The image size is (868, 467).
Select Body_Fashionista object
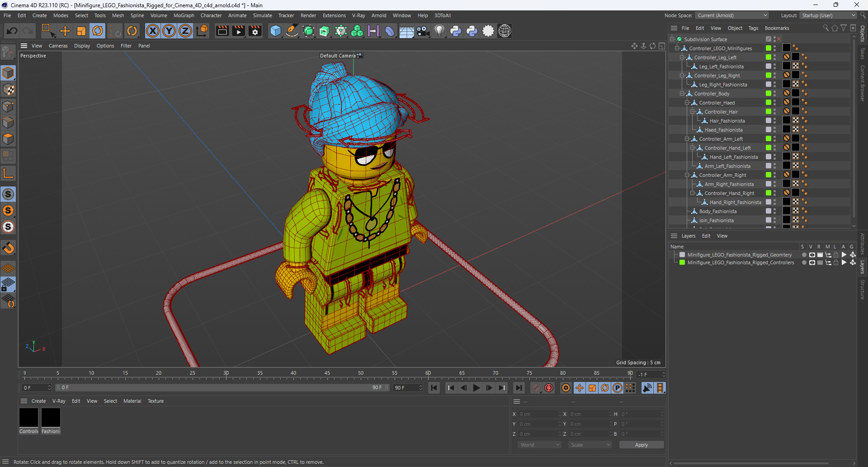[x=718, y=211]
